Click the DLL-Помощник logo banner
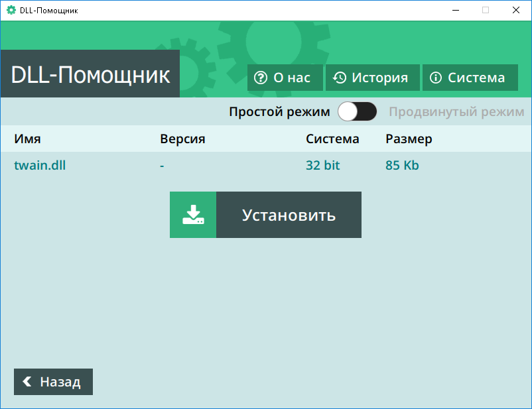 pyautogui.click(x=90, y=74)
